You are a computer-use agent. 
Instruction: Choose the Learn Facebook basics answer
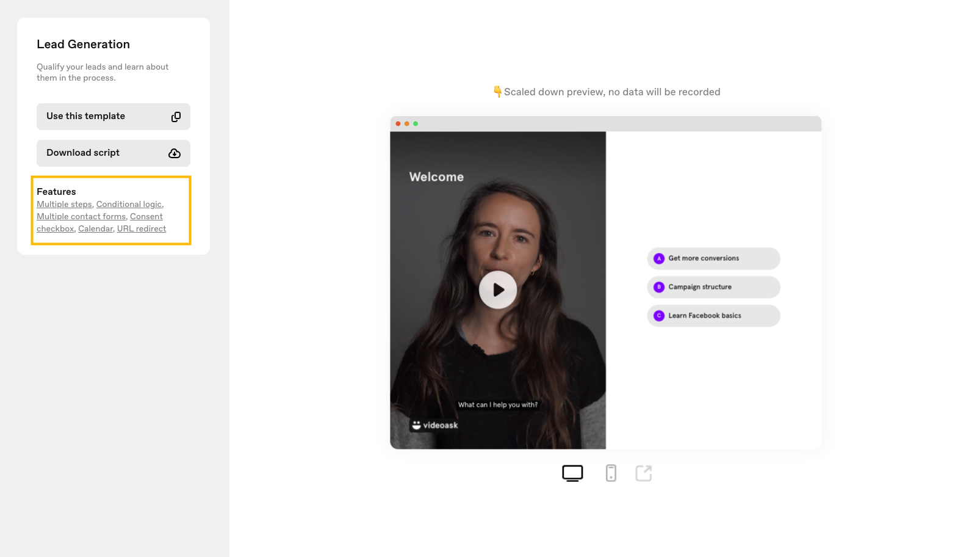[x=713, y=316]
